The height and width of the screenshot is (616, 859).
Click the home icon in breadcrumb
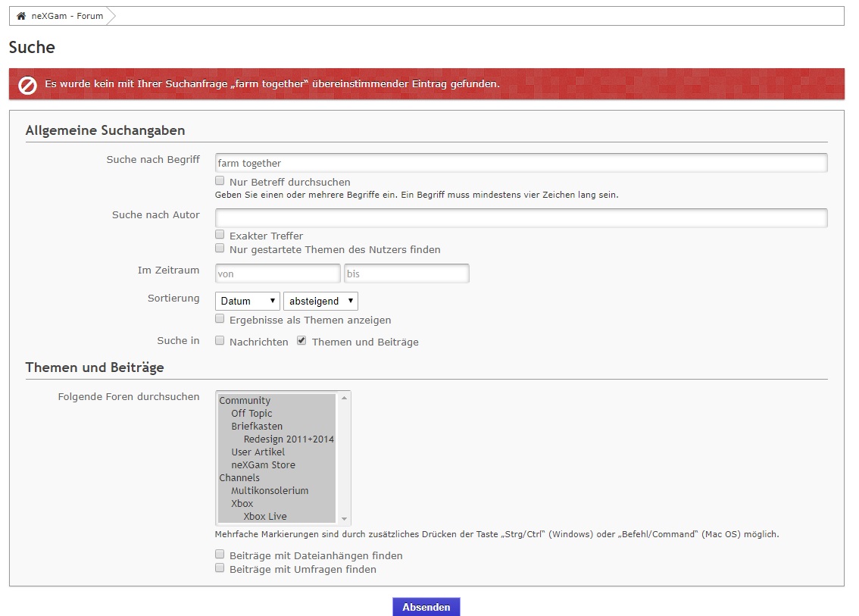pos(20,16)
